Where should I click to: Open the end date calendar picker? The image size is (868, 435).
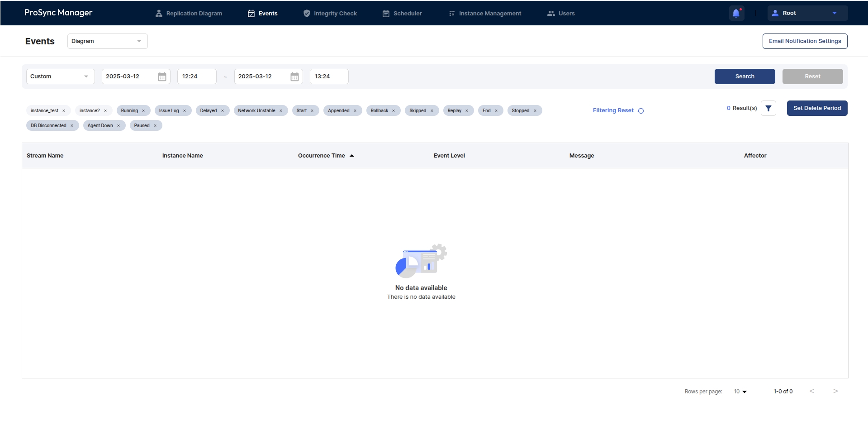(x=294, y=77)
